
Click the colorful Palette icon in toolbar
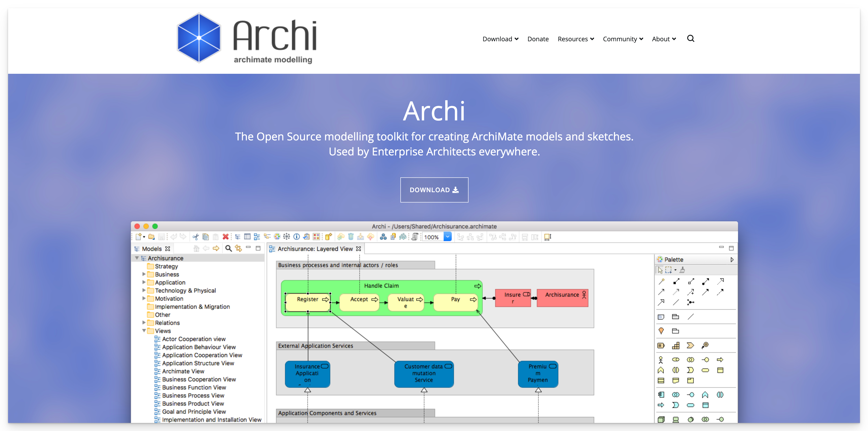277,237
